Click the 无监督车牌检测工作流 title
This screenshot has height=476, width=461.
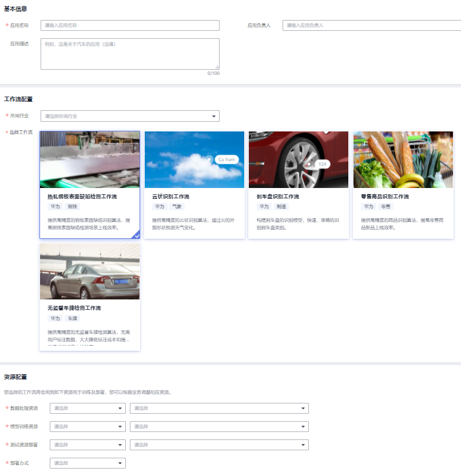74,308
